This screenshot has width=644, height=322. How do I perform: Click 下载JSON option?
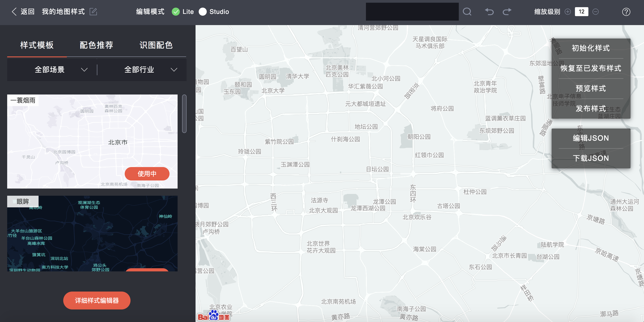(591, 158)
